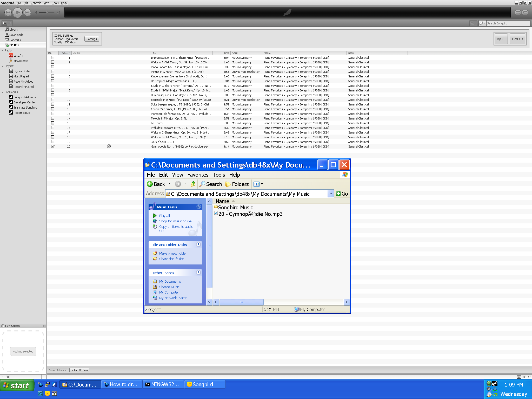Screen dimensions: 532x399
Task: Open Explorer address bar dropdown
Action: pos(331,194)
